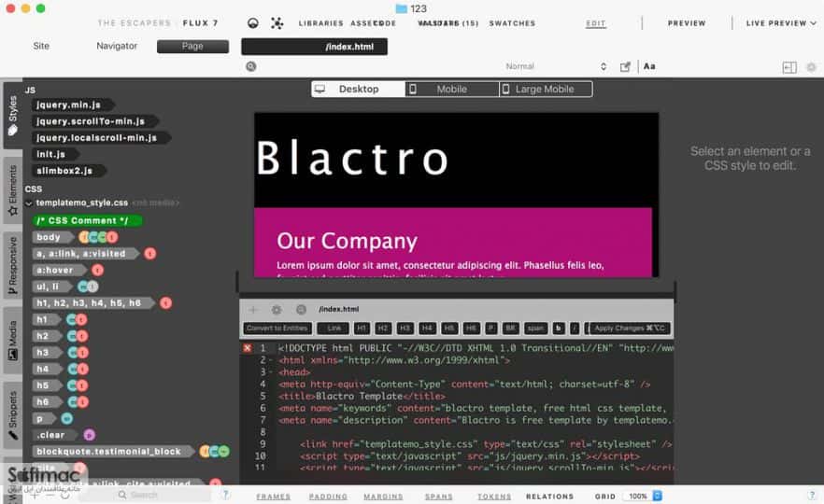Click the globe icon next to FLUX 7
Screen dimensions: 824x504
coord(253,23)
